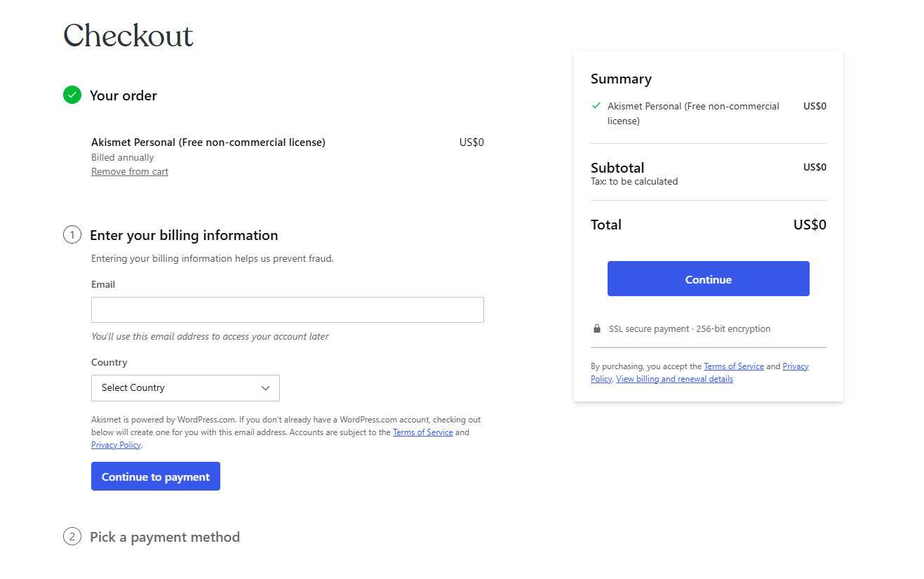
Task: Click the Akismet Personal item in Summary
Action: click(x=693, y=113)
